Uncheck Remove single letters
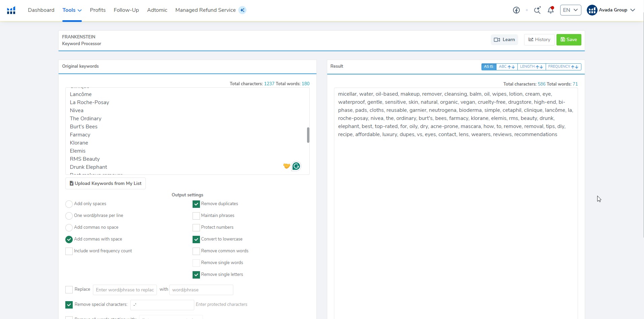Viewport: 644px width, 319px height. [196, 275]
